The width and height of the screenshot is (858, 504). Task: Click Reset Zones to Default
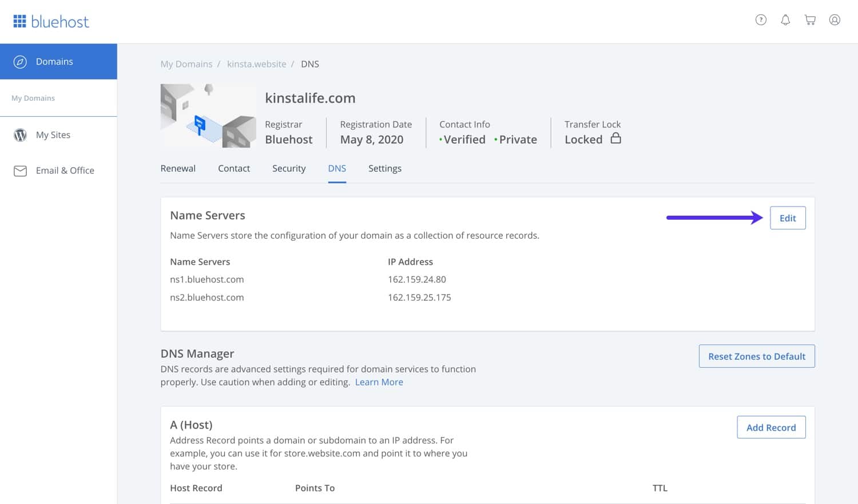pos(757,356)
